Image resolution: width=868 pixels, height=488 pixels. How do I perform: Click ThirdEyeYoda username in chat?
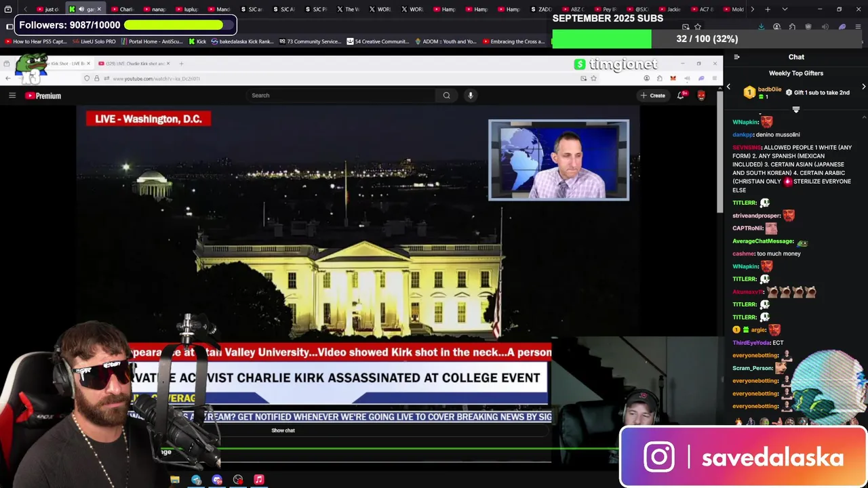click(751, 343)
